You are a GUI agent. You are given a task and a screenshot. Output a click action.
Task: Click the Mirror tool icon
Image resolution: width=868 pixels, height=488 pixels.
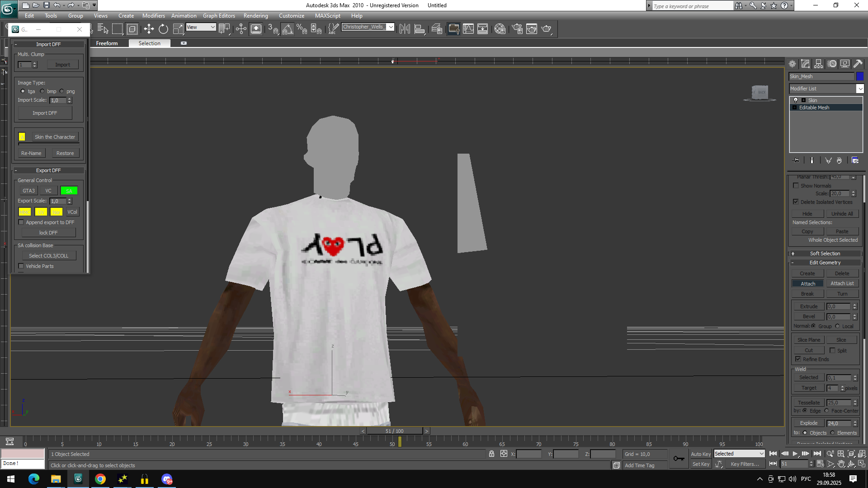405,29
